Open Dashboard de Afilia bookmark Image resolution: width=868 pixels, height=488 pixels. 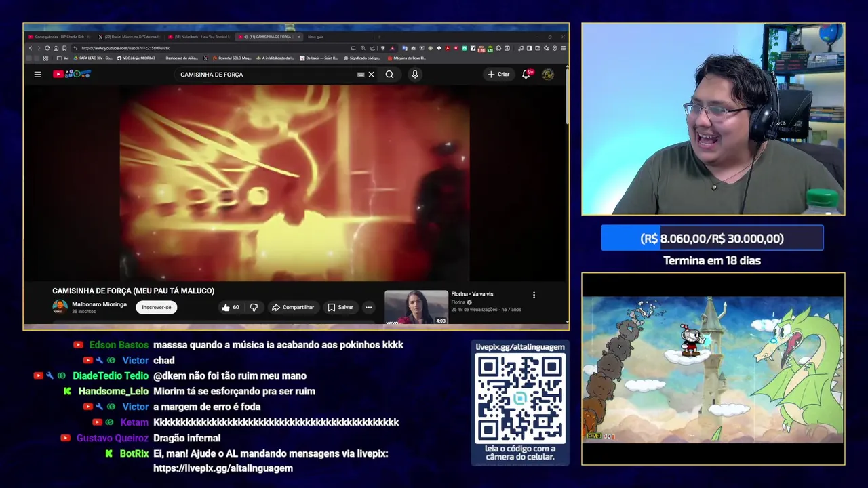coord(181,58)
